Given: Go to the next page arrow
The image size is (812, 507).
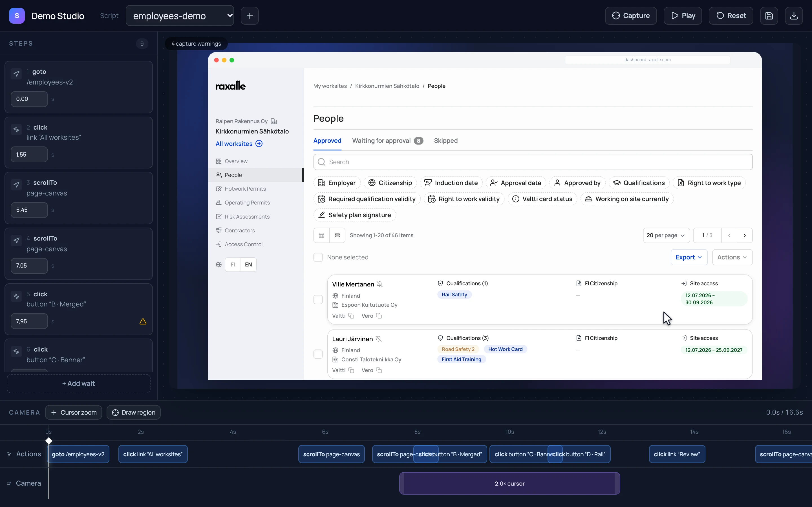Looking at the screenshot, I should coord(745,235).
